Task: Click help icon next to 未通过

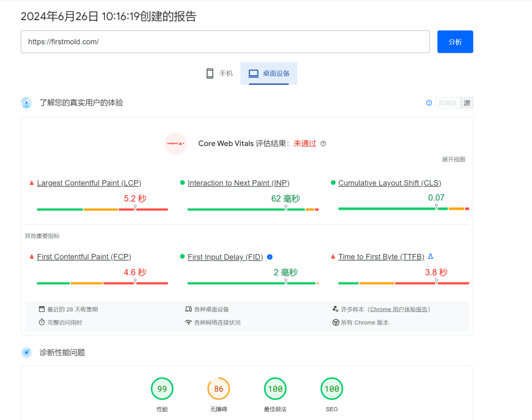Action: [x=323, y=144]
